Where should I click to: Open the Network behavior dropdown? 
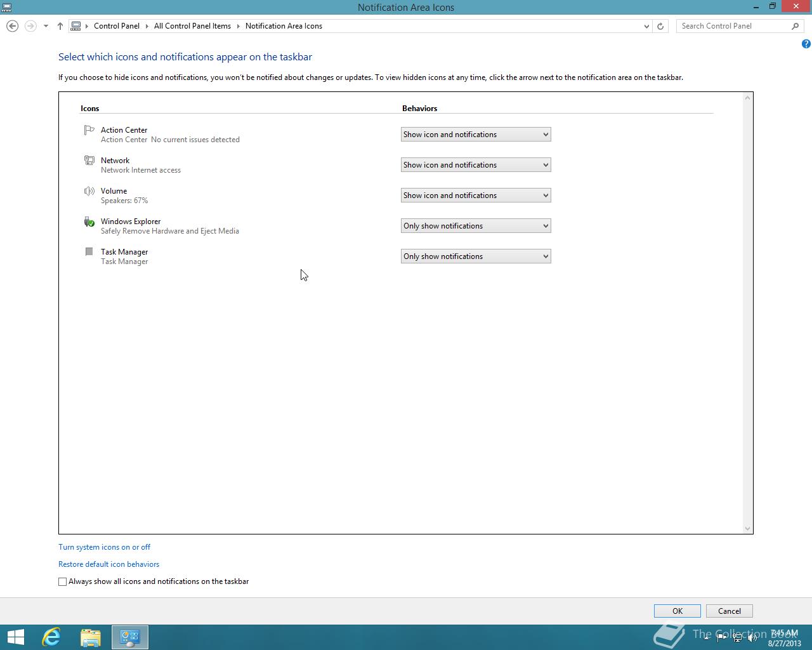pos(476,165)
